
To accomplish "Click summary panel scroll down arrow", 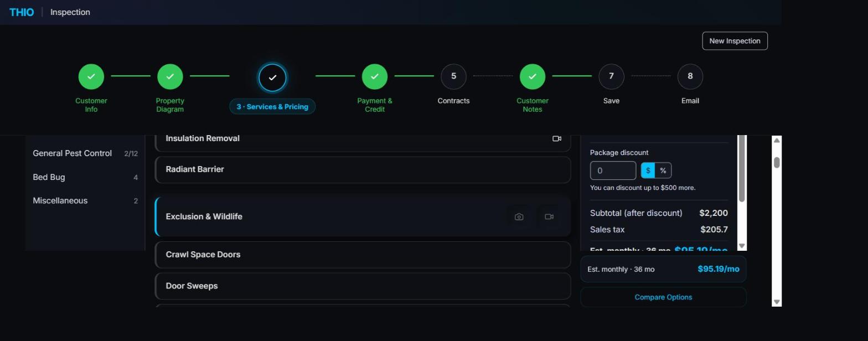I will tap(742, 246).
